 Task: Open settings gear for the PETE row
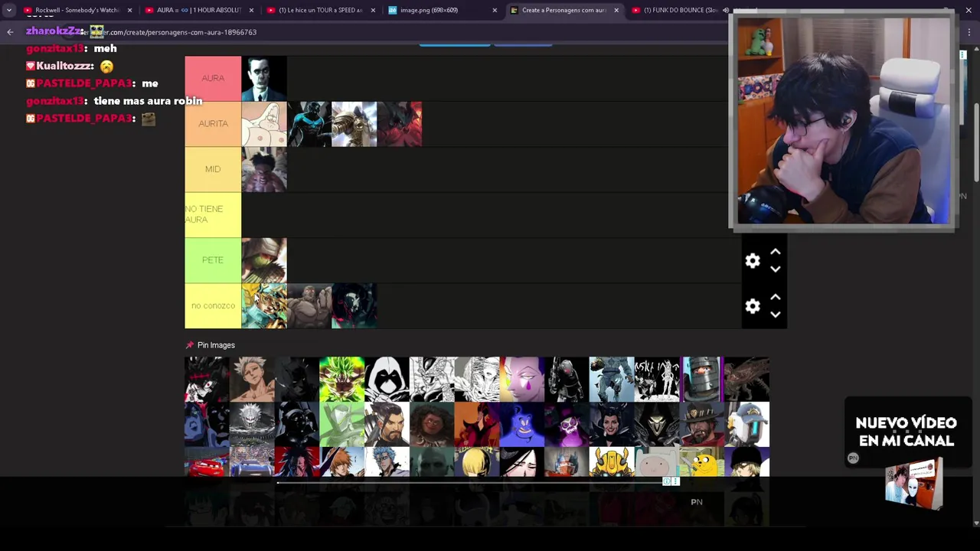tap(753, 261)
